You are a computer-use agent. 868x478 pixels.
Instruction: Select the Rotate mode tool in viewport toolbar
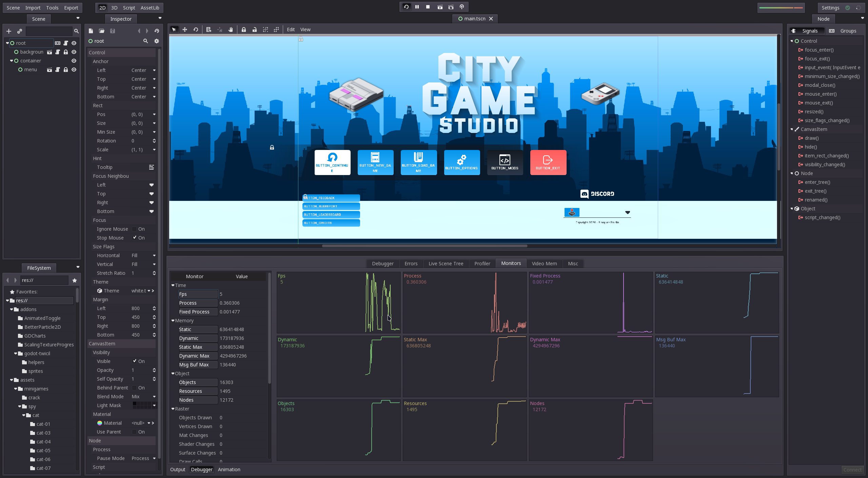(196, 30)
